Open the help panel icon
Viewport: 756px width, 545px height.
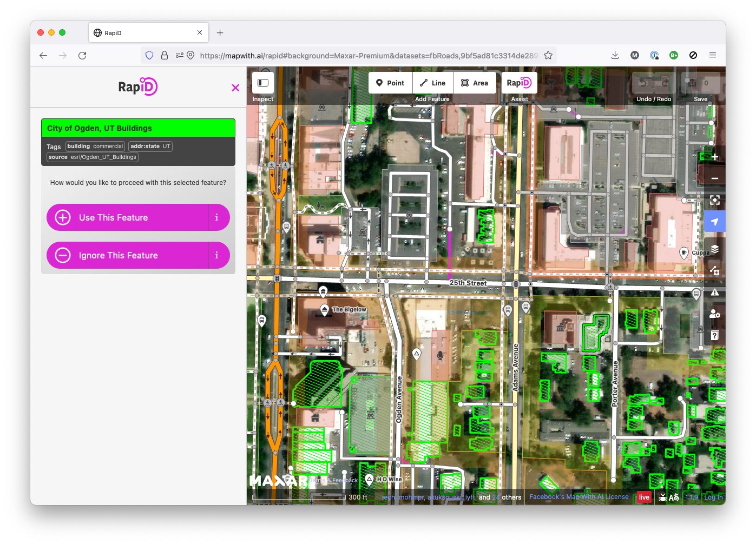(x=715, y=335)
